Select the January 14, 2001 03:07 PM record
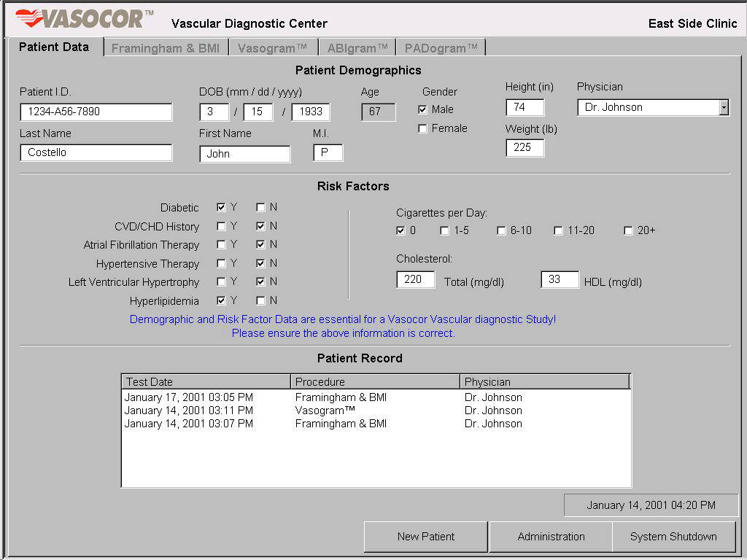 tap(376, 424)
